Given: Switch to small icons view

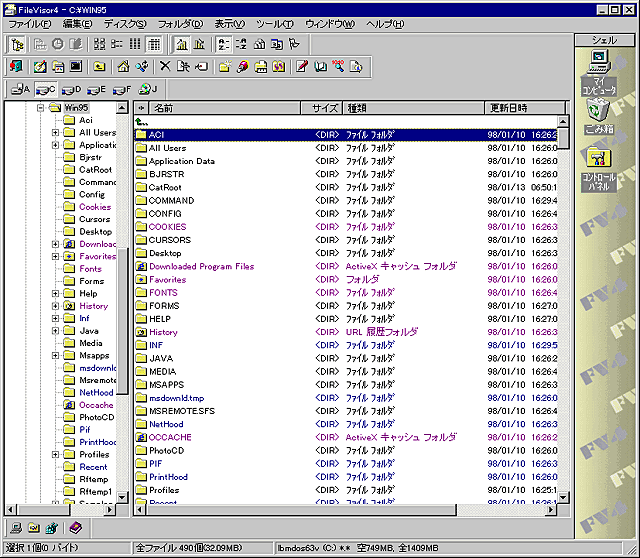Looking at the screenshot, I should point(117,44).
